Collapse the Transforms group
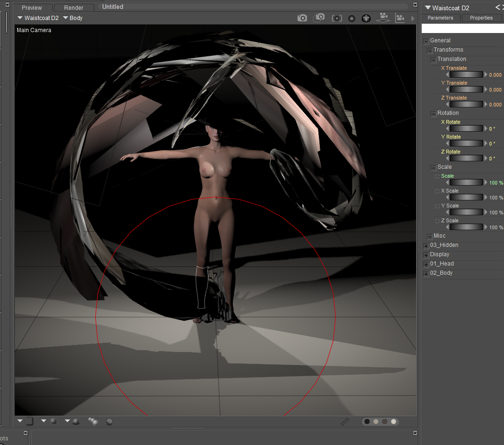This screenshot has width=504, height=445. [x=430, y=51]
